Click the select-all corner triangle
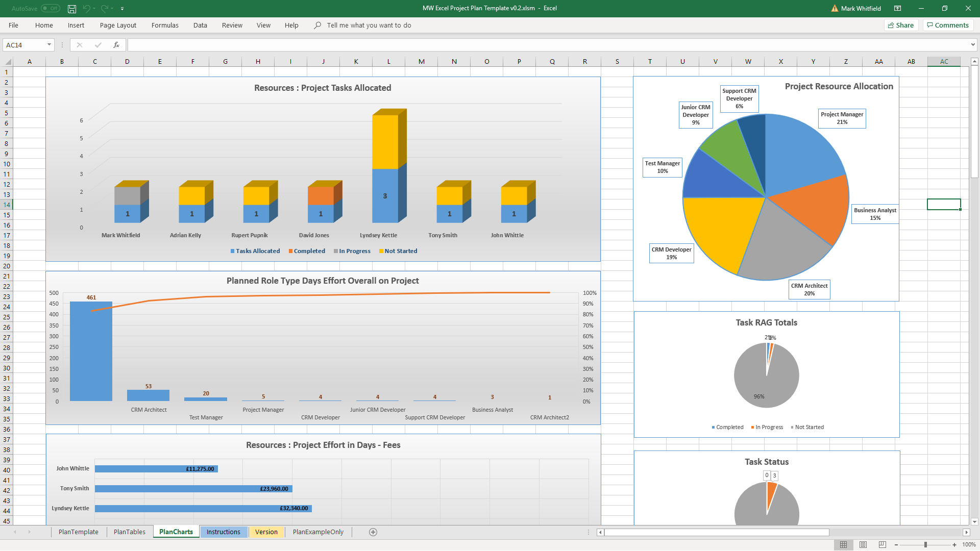Image resolution: width=980 pixels, height=551 pixels. click(x=8, y=62)
